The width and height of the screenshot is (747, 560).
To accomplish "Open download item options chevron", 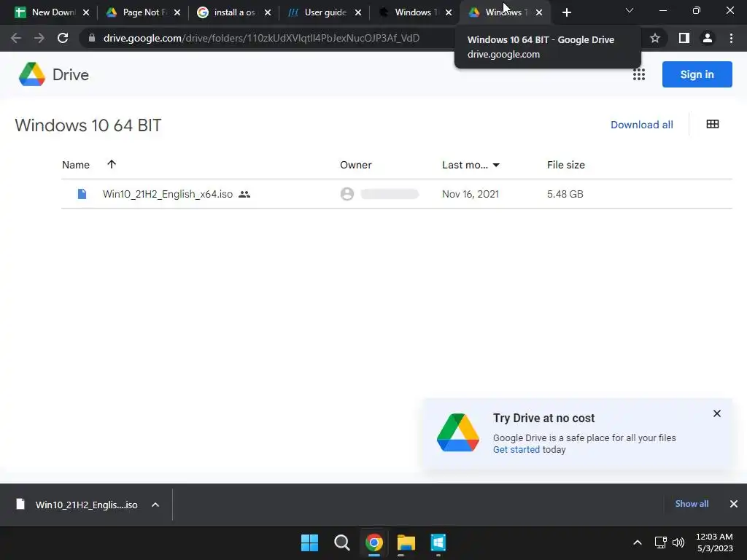I will (x=155, y=505).
